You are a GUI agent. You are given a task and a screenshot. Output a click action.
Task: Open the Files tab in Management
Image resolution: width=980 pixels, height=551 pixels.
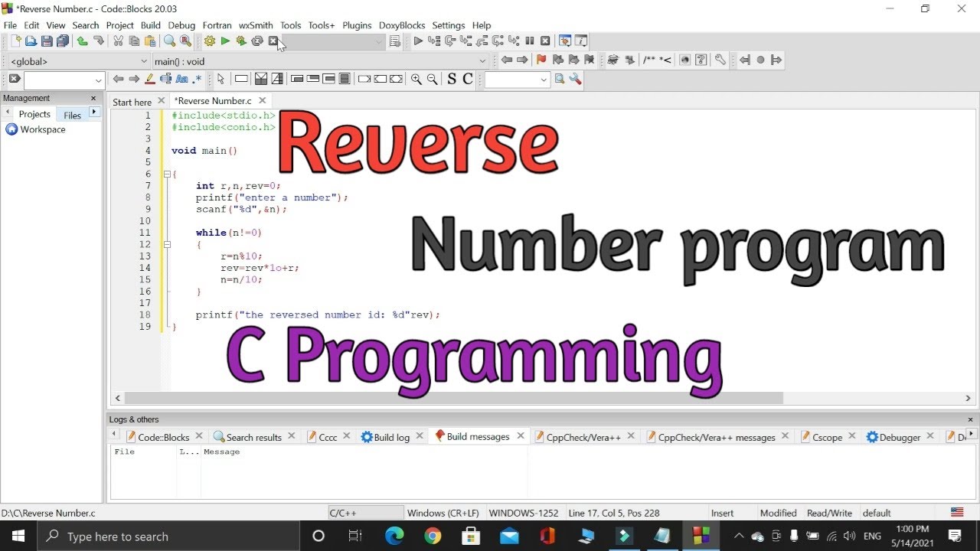pos(73,115)
